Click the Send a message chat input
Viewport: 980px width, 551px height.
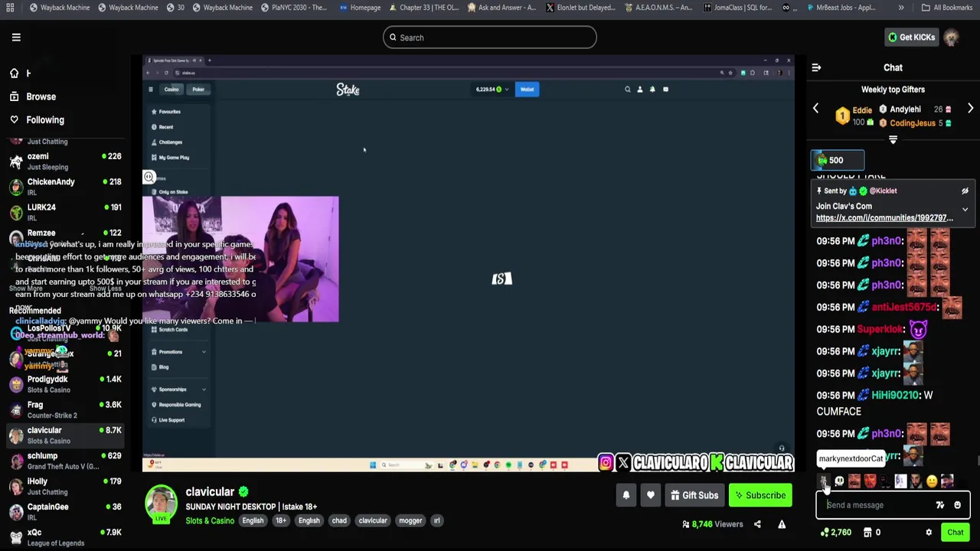click(878, 505)
